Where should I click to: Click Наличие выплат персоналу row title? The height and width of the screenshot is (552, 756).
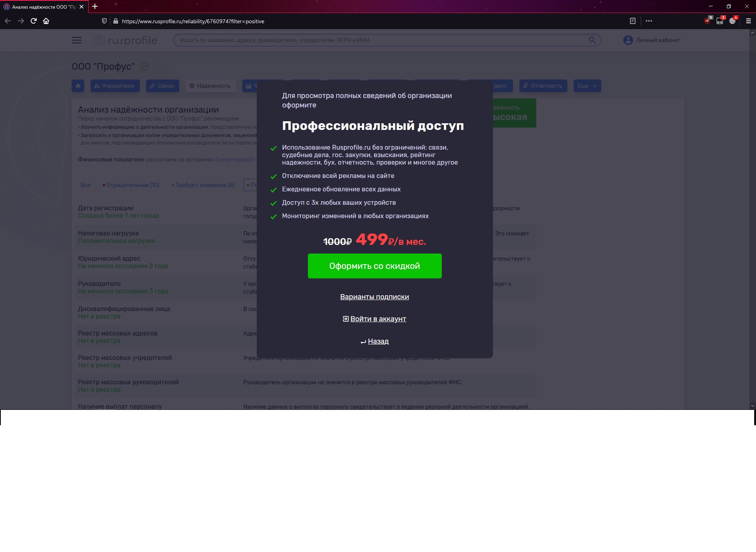[120, 406]
